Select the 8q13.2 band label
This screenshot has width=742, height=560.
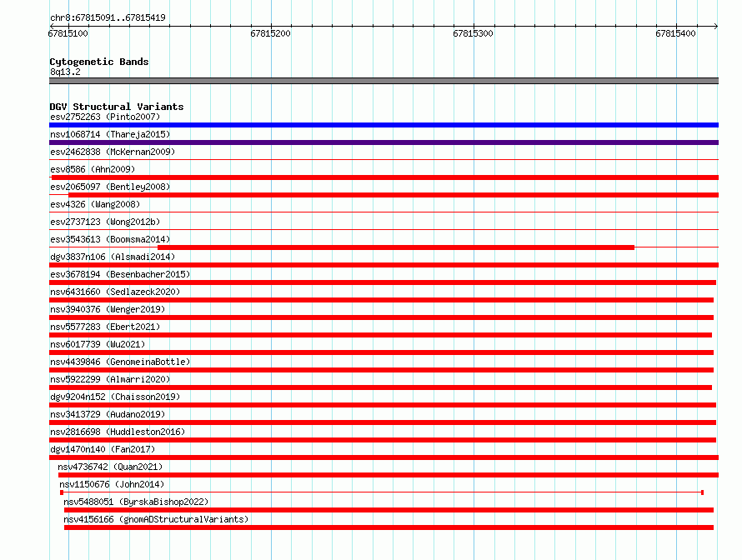65,72
